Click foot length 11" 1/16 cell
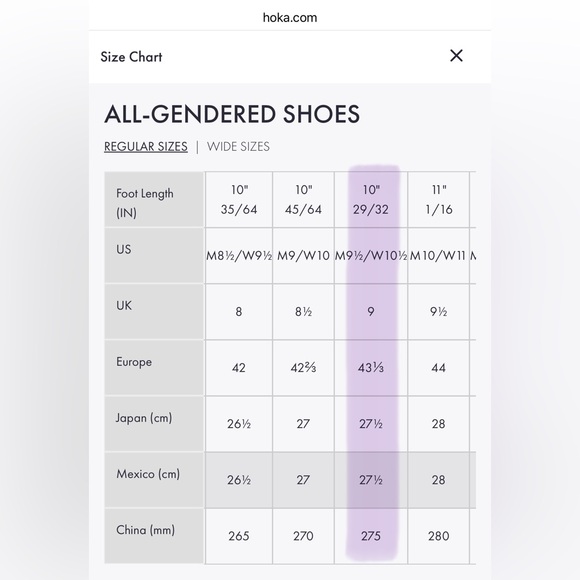This screenshot has height=580, width=580. pyautogui.click(x=439, y=199)
